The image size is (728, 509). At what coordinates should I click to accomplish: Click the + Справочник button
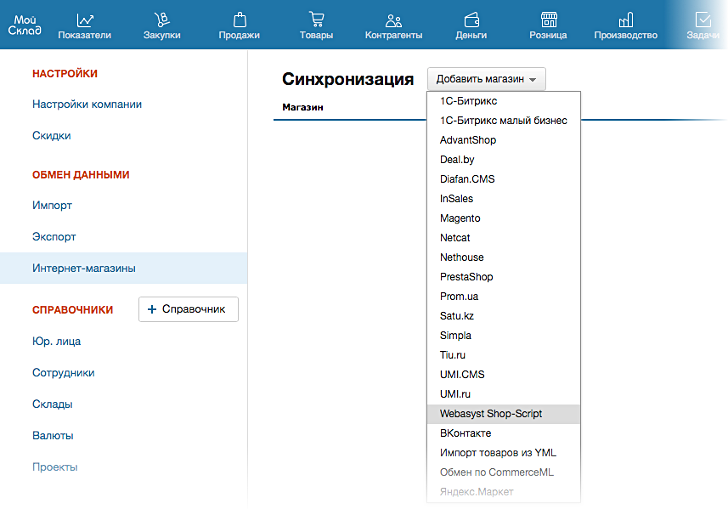[x=188, y=310]
